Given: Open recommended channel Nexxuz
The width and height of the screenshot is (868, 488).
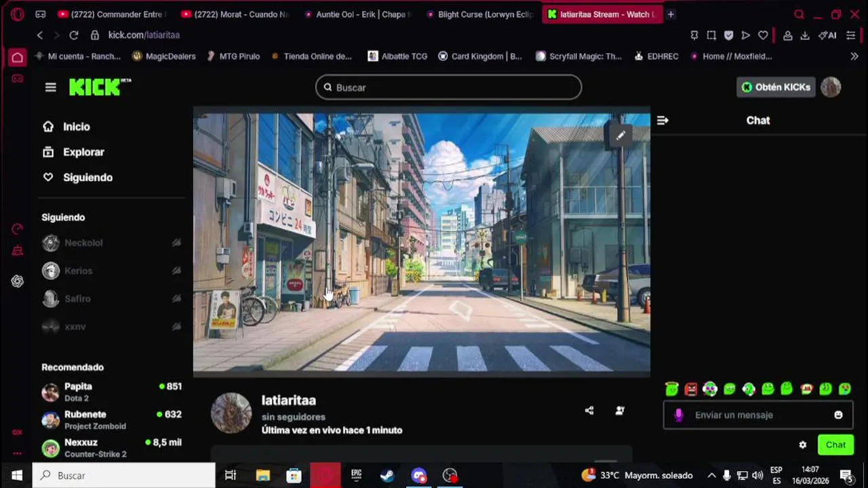Looking at the screenshot, I should [x=112, y=447].
